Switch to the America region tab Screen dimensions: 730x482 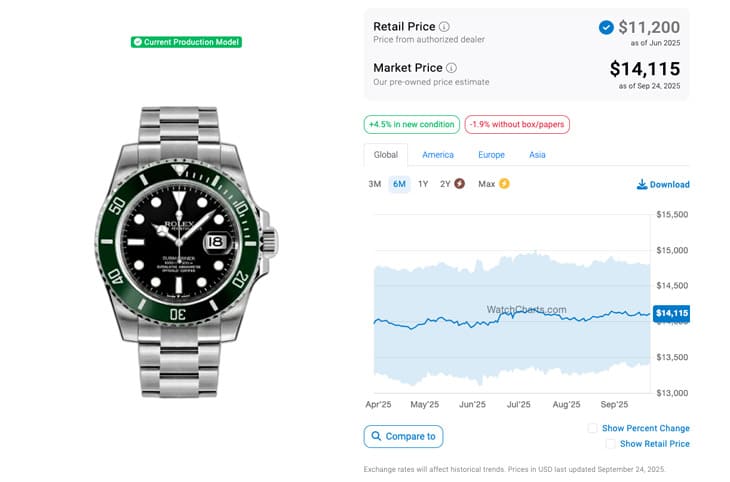(438, 155)
